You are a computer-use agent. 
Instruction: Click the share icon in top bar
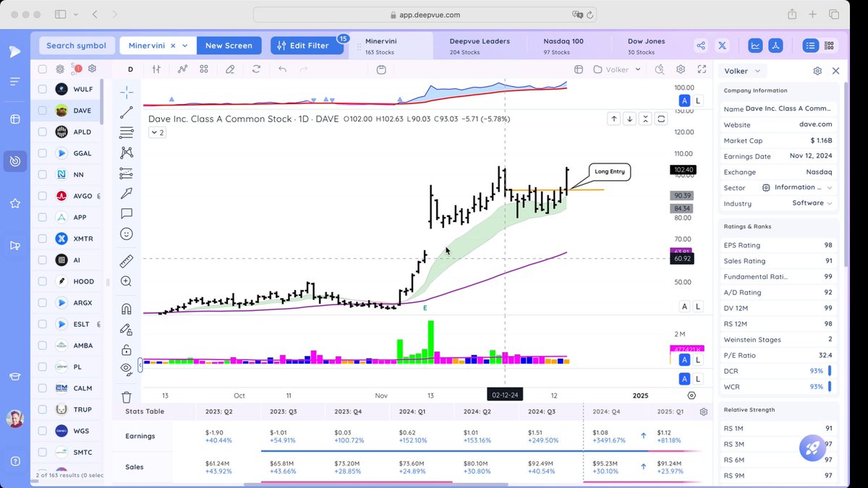pyautogui.click(x=701, y=46)
